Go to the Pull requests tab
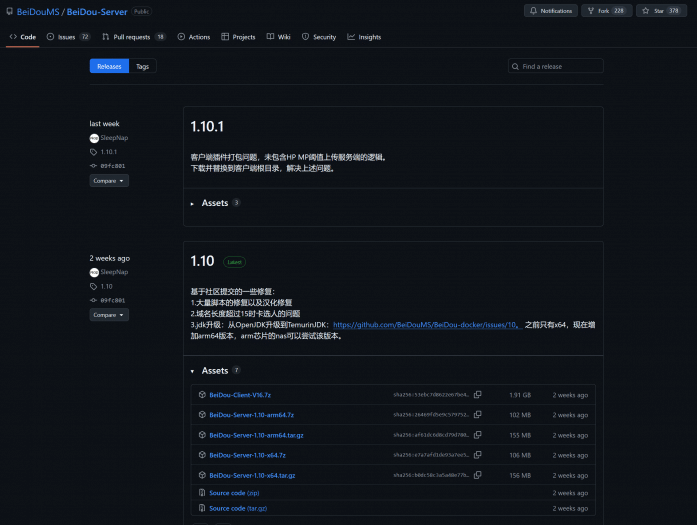Image resolution: width=697 pixels, height=525 pixels. pos(132,37)
